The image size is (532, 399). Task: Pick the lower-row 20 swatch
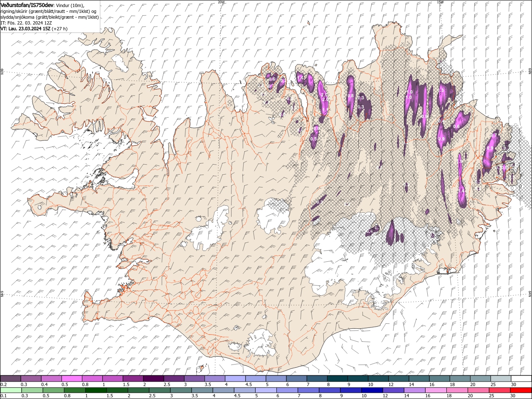pos(478,390)
